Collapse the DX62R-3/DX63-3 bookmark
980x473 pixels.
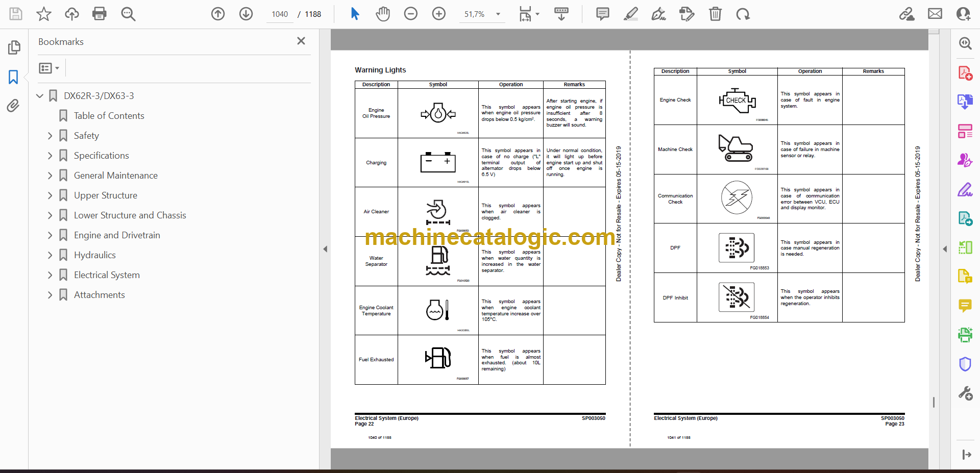click(40, 96)
